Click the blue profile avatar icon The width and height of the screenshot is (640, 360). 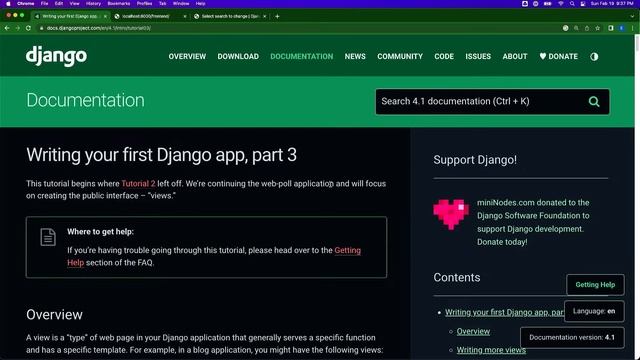point(622,28)
